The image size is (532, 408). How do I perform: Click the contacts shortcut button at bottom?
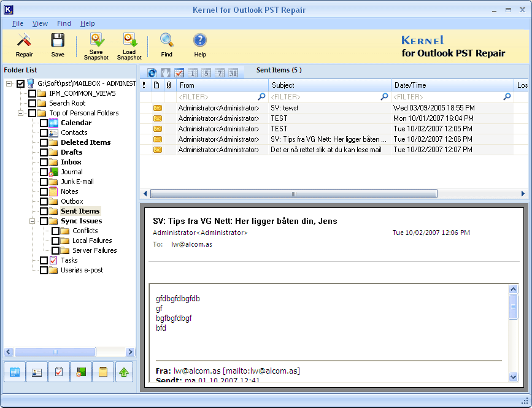37,372
